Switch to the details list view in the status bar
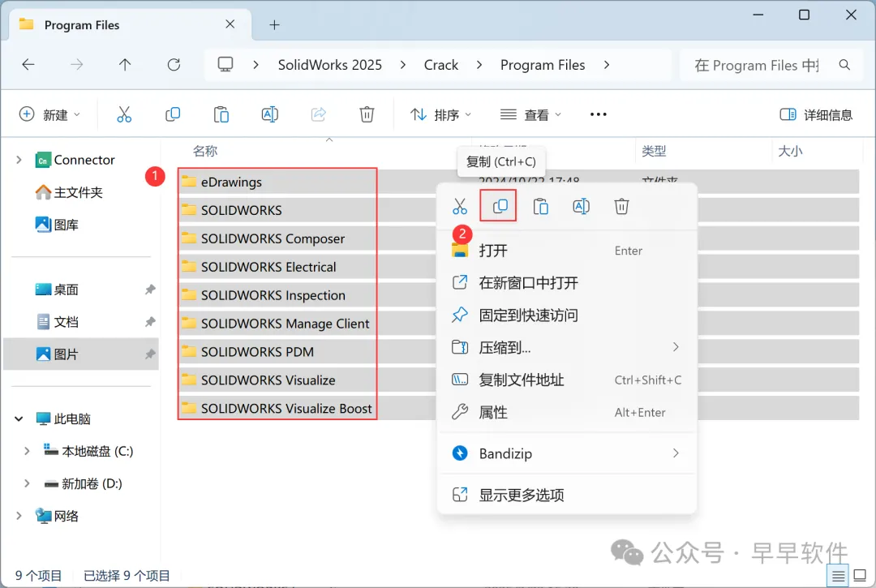The width and height of the screenshot is (876, 588). click(x=838, y=576)
